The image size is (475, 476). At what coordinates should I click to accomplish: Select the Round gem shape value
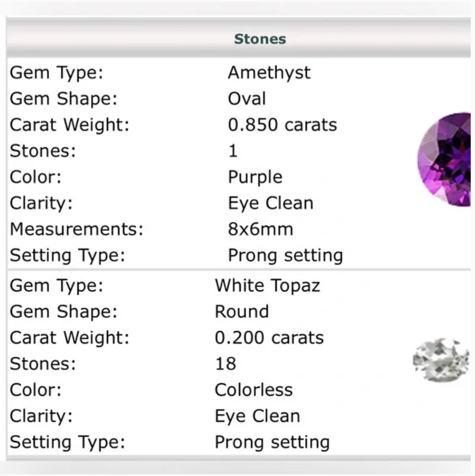coord(242,312)
